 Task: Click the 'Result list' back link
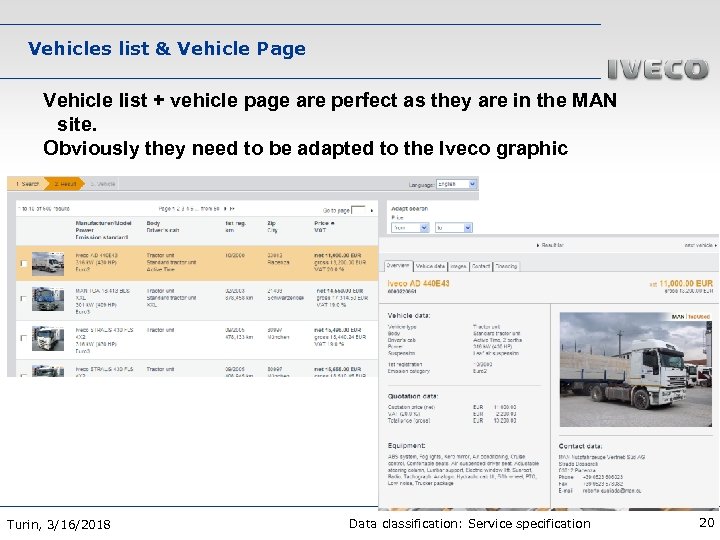(550, 246)
